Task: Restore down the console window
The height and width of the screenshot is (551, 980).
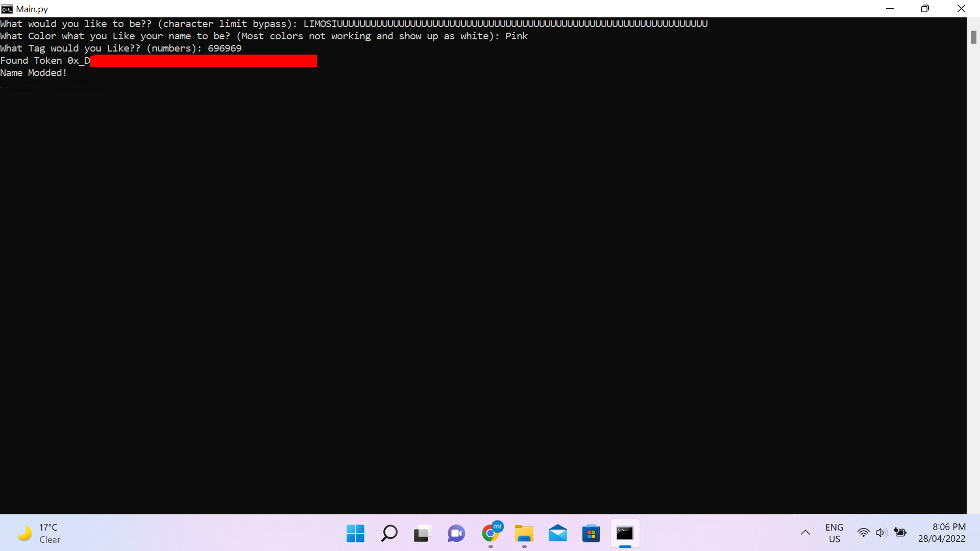Action: pyautogui.click(x=925, y=9)
